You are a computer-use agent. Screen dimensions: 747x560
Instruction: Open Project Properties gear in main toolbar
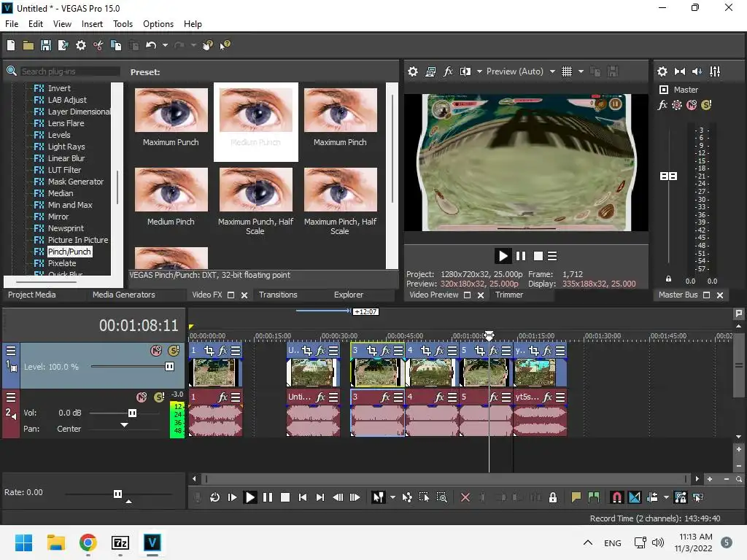tap(81, 45)
